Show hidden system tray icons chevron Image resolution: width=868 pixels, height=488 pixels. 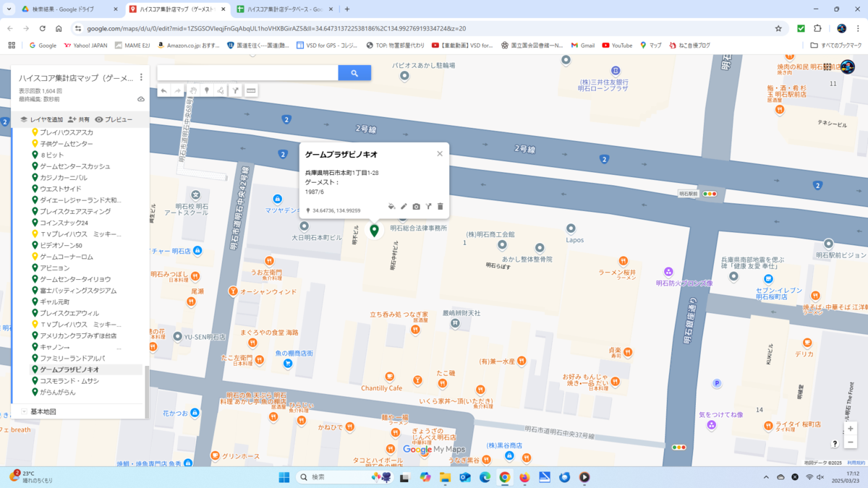[766, 477]
